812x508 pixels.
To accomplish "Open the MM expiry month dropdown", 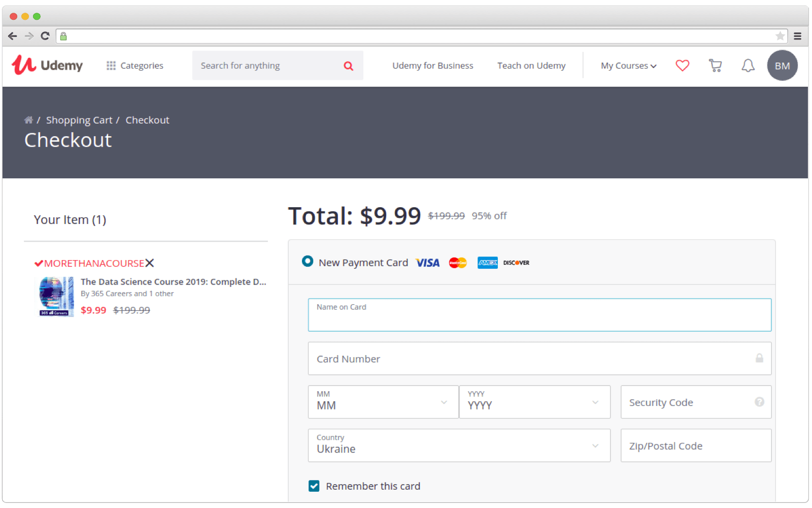I will 383,402.
